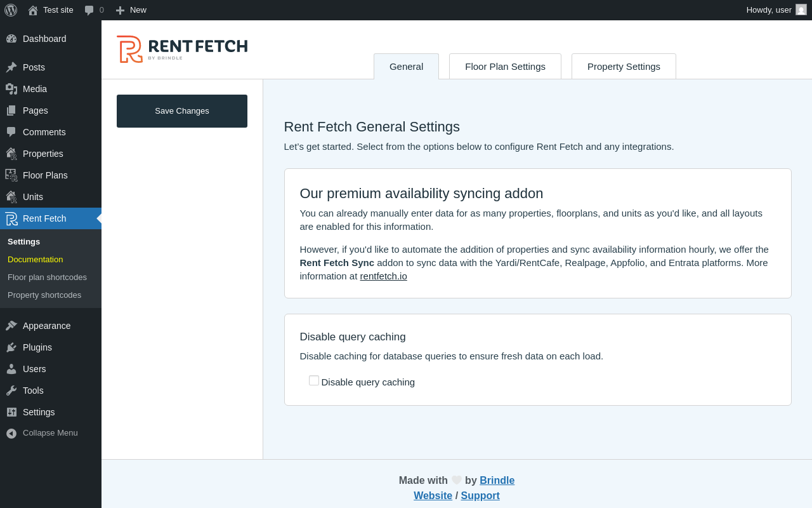The image size is (812, 508).
Task: Click the comments bubble in admin bar
Action: pyautogui.click(x=89, y=10)
